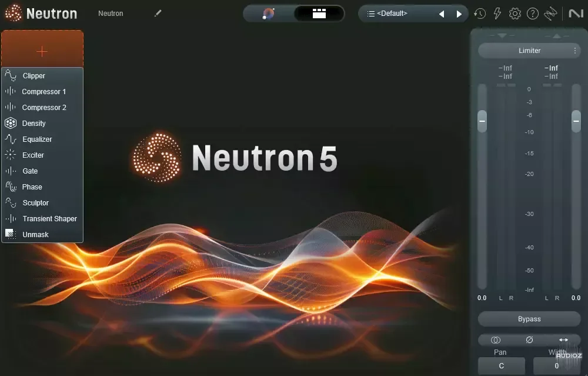
Task: Go to the next preset
Action: pos(459,14)
